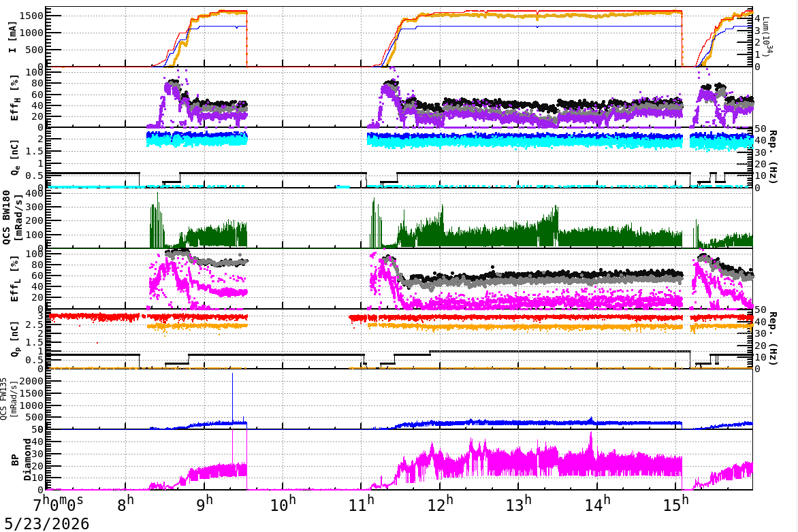The image size is (798, 532).
Task: Click the 10h time axis tick label
Action: pos(283,505)
